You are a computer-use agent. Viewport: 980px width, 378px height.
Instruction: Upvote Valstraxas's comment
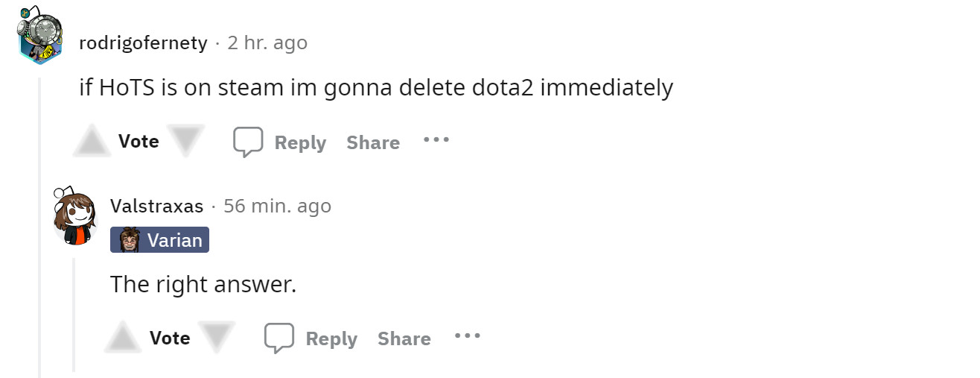[123, 338]
